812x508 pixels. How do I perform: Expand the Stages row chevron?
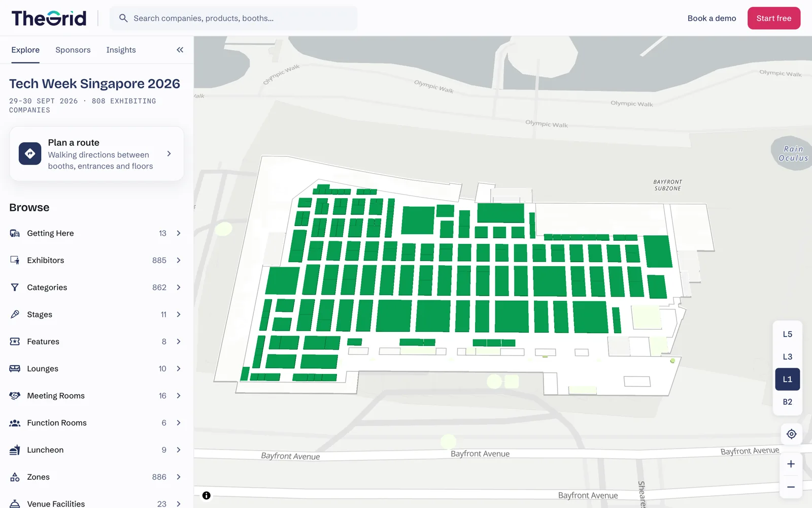pos(179,314)
